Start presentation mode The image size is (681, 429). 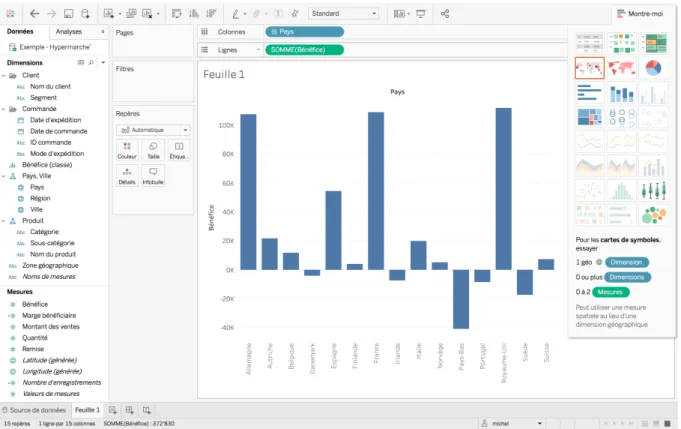[420, 13]
